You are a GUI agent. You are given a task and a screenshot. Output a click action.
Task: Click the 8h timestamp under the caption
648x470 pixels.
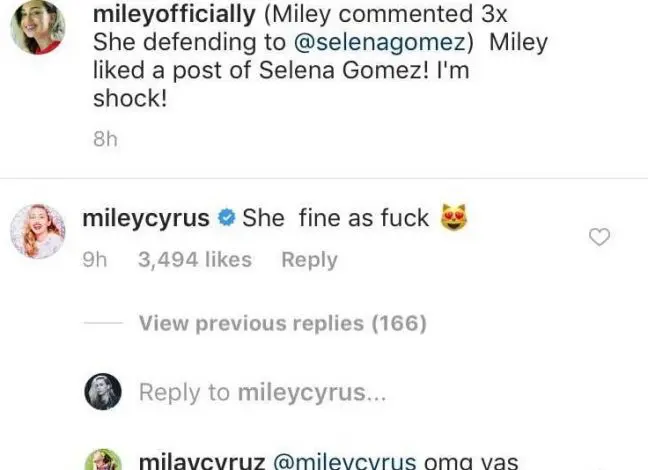coord(105,140)
